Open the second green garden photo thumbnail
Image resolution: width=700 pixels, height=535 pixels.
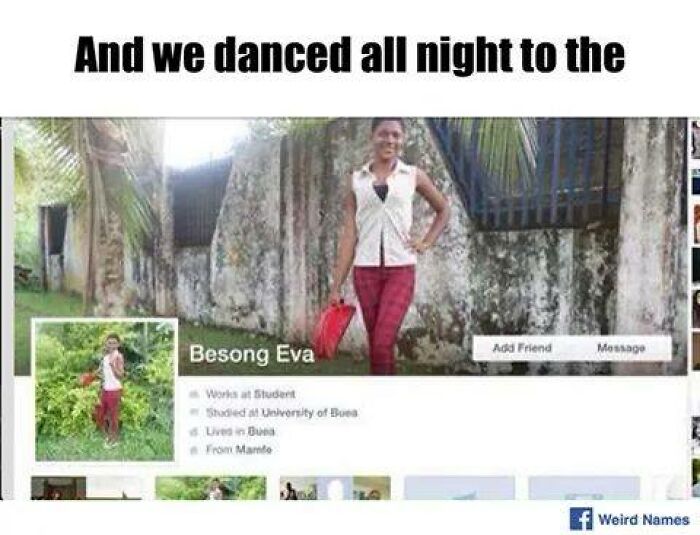[211, 488]
